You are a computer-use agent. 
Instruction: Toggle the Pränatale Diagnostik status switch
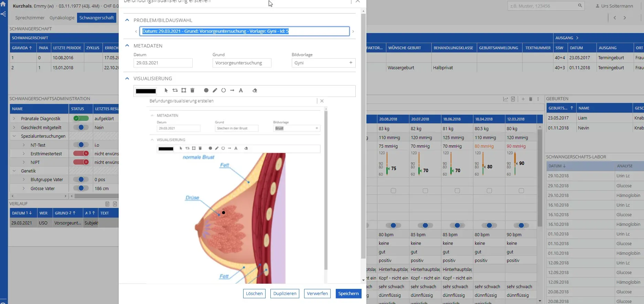[81, 118]
